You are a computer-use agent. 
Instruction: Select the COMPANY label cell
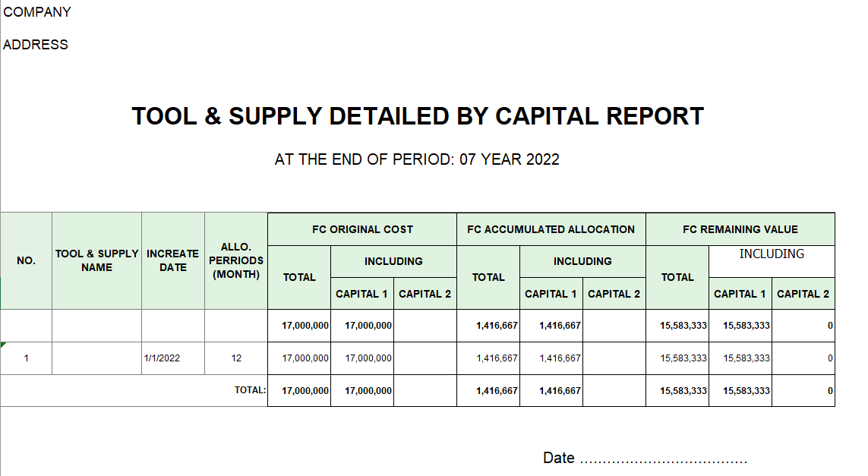click(x=37, y=12)
